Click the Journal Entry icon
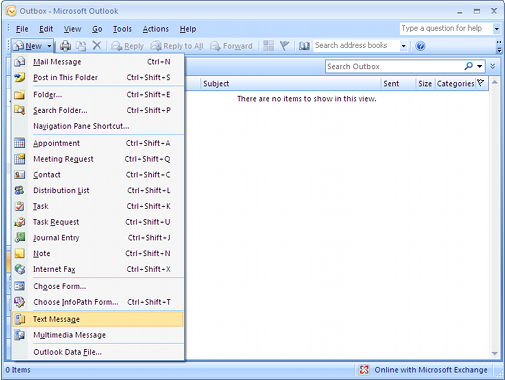Image resolution: width=505 pixels, height=380 pixels. click(x=20, y=237)
